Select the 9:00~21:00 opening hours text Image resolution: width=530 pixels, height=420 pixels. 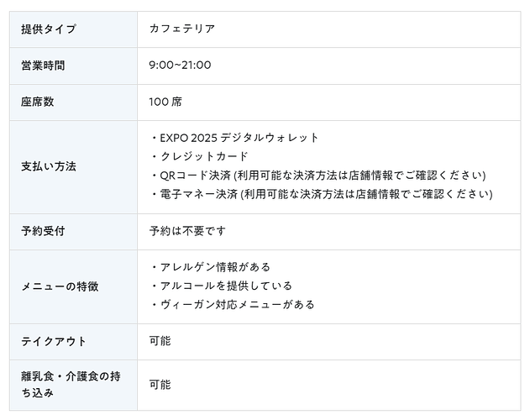tap(180, 66)
